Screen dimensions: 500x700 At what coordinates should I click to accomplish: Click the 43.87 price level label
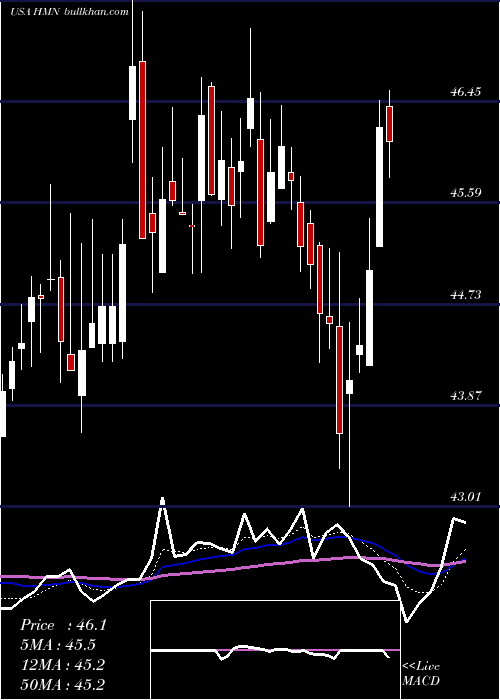(x=466, y=396)
